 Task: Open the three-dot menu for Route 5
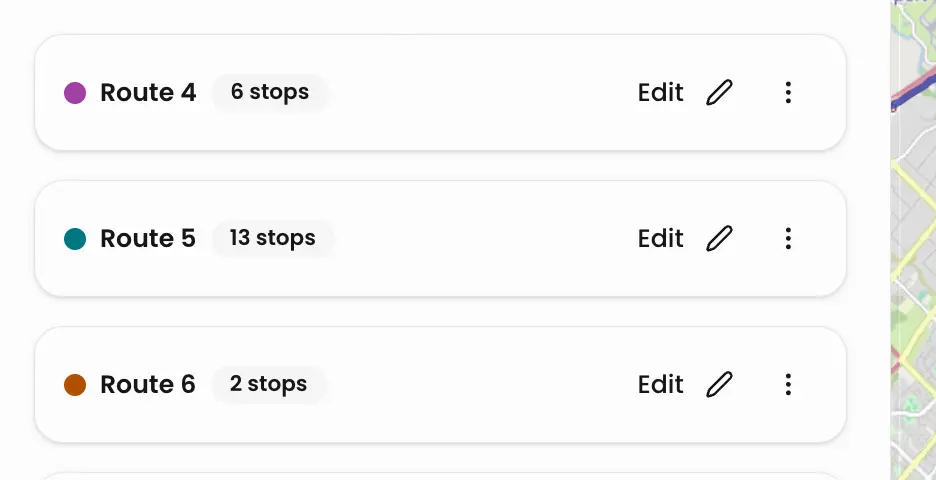click(788, 239)
